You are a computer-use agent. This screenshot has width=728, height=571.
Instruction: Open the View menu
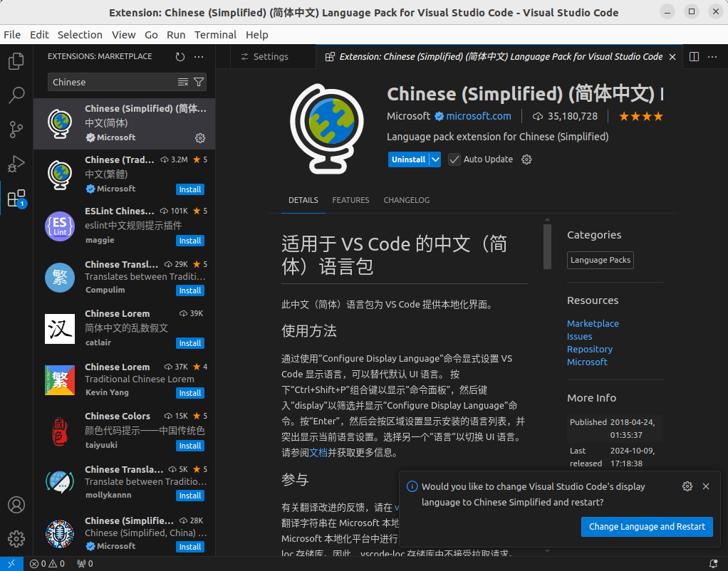(x=123, y=35)
